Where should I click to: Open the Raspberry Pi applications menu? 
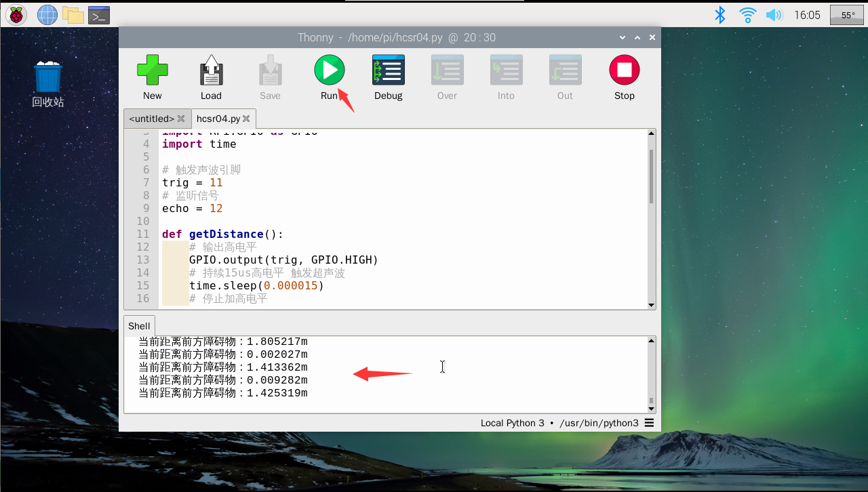(16, 15)
